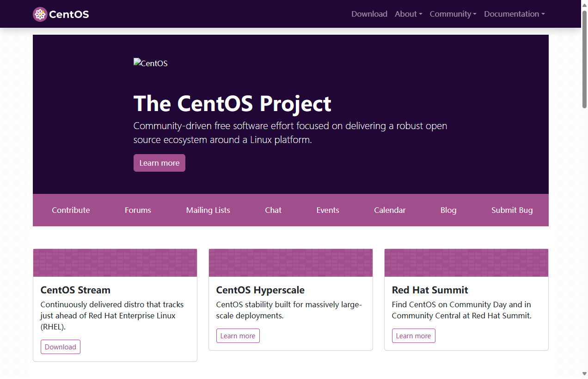Open the Mailing Lists page

pyautogui.click(x=208, y=210)
